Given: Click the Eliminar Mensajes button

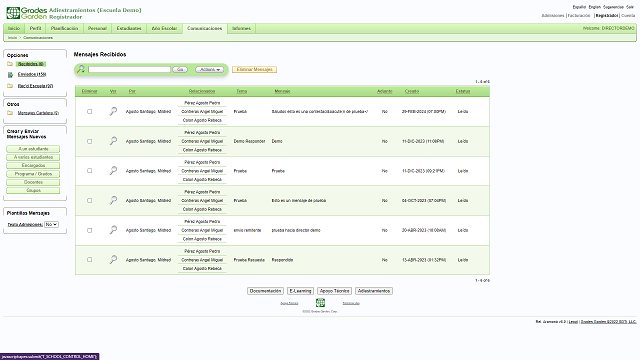Looking at the screenshot, I should (x=255, y=69).
